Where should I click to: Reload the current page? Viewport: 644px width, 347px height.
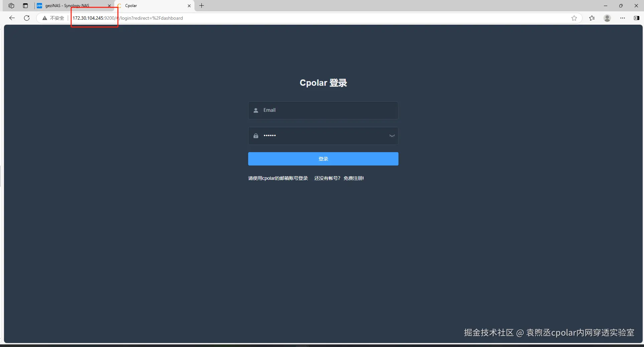tap(27, 18)
